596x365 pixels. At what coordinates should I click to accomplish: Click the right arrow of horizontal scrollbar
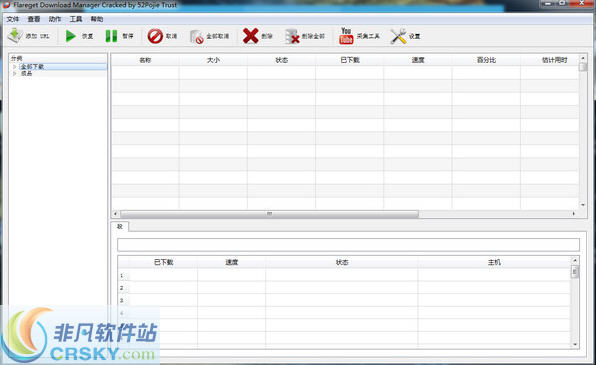click(x=574, y=214)
